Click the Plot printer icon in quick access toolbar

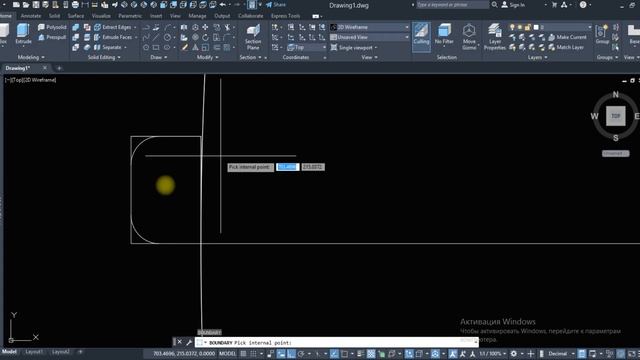(75, 5)
